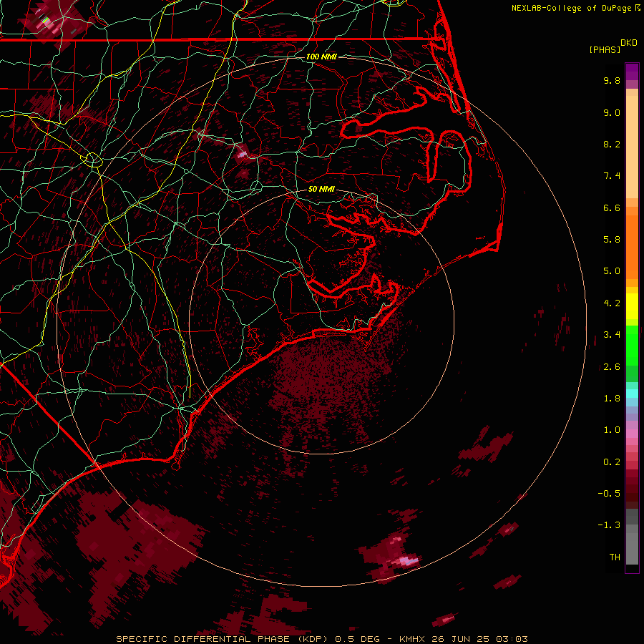Click the 1.8 value on the color scale
The image size is (644, 644).
(612, 399)
